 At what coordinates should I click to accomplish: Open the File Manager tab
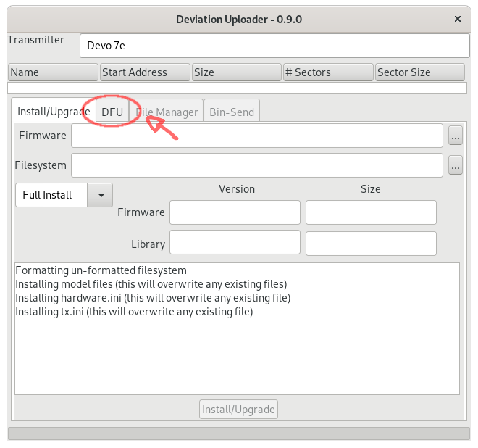[167, 112]
